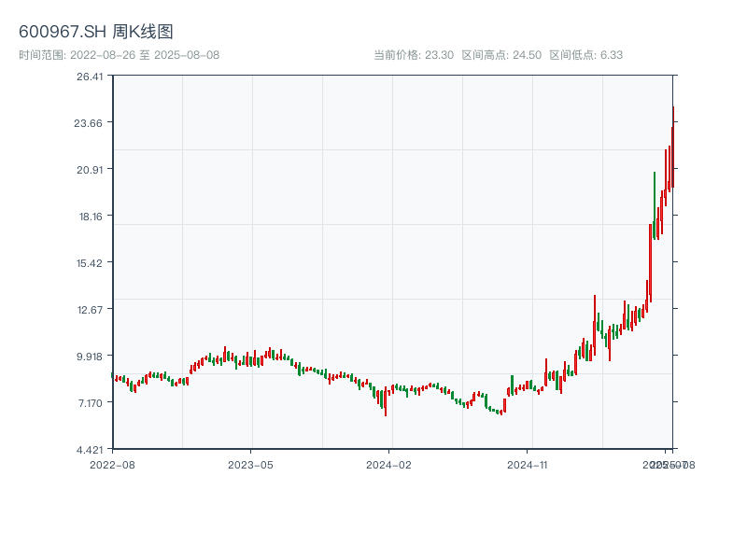Click the 600967.SH 周K线图 chart title

(x=96, y=32)
